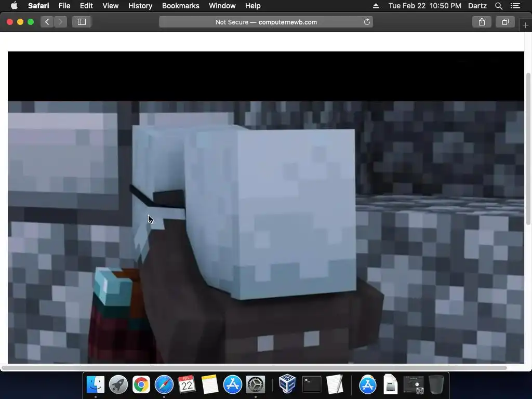Viewport: 532px width, 399px height.
Task: Open the History menu
Action: point(140,6)
